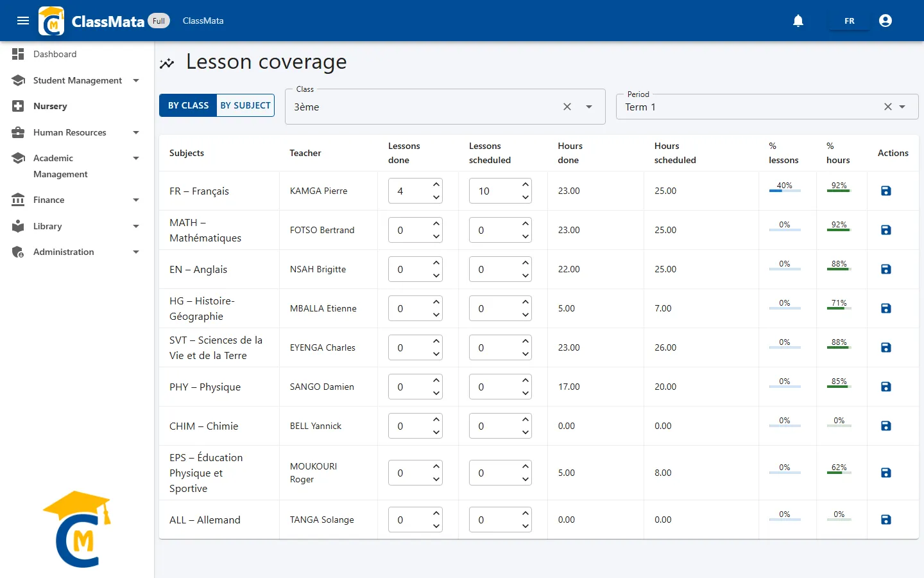Viewport: 924px width, 578px height.
Task: Open Human Resources menu item
Action: 77,132
